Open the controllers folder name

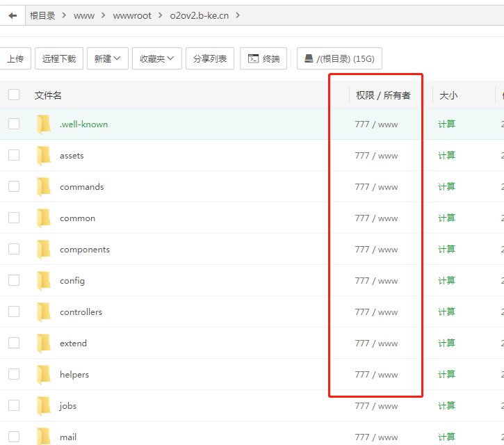pos(81,312)
